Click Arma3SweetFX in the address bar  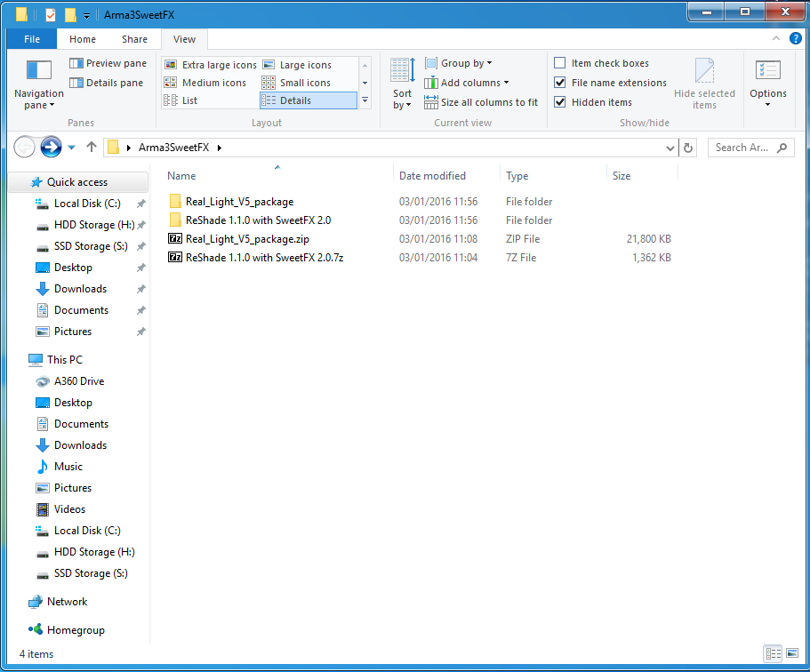tap(173, 148)
